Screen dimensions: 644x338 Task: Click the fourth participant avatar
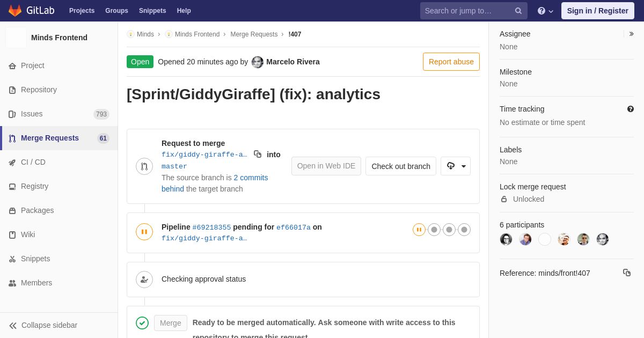click(x=564, y=239)
